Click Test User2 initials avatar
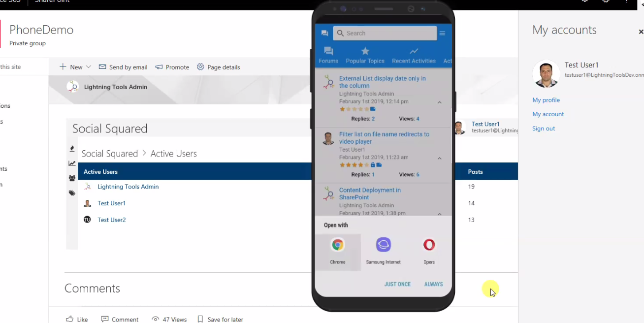The height and width of the screenshot is (323, 644). [x=87, y=220]
